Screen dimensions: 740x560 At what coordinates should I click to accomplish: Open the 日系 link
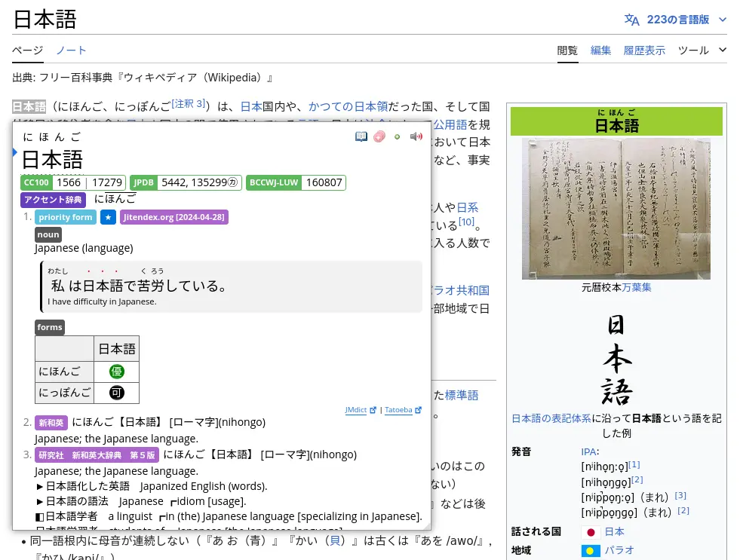(467, 208)
